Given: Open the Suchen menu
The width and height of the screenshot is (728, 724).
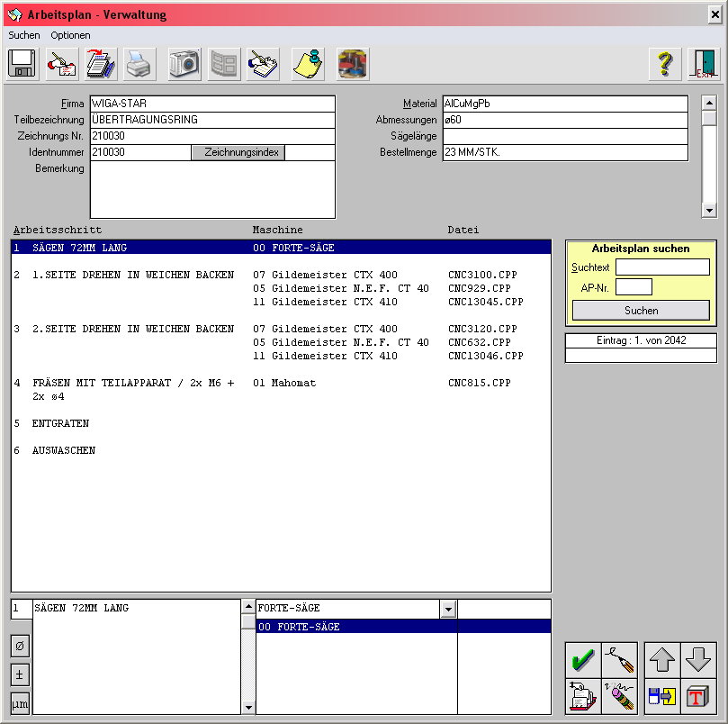Looking at the screenshot, I should pos(24,35).
